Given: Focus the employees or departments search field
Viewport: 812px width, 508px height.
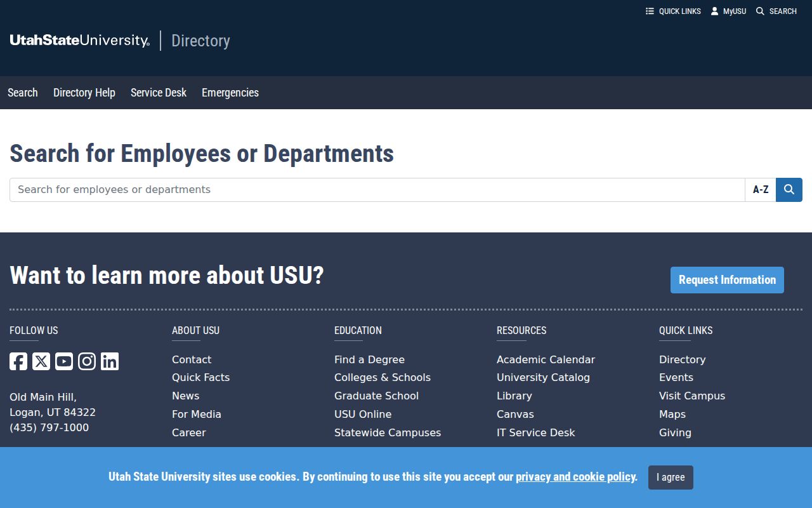Looking at the screenshot, I should (377, 190).
